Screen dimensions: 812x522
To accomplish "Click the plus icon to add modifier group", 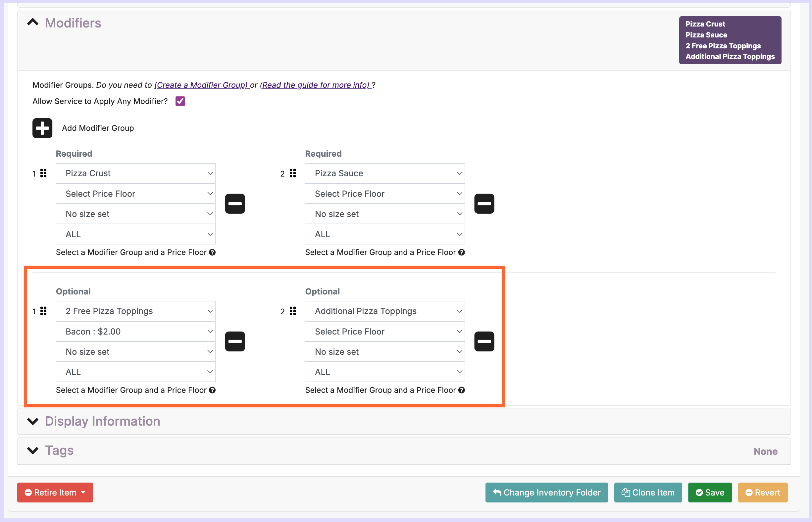I will click(x=42, y=128).
